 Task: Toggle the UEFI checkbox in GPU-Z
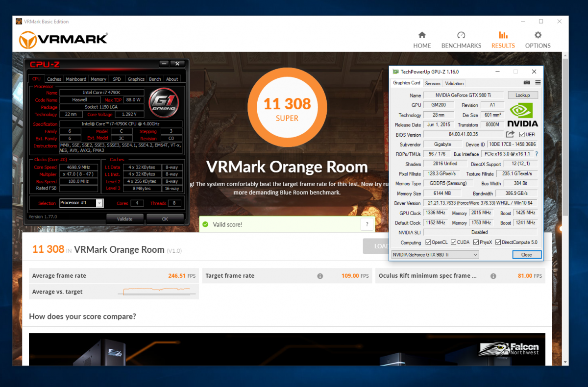click(521, 134)
